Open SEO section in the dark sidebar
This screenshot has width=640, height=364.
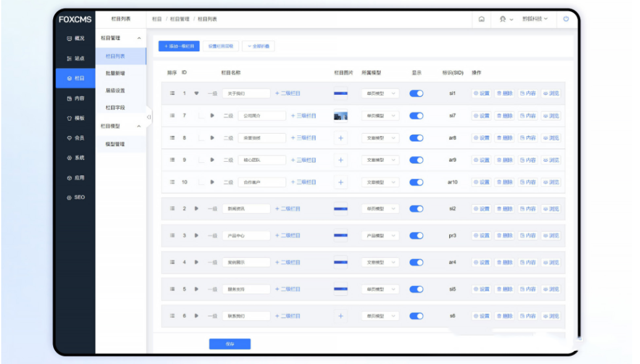point(75,197)
